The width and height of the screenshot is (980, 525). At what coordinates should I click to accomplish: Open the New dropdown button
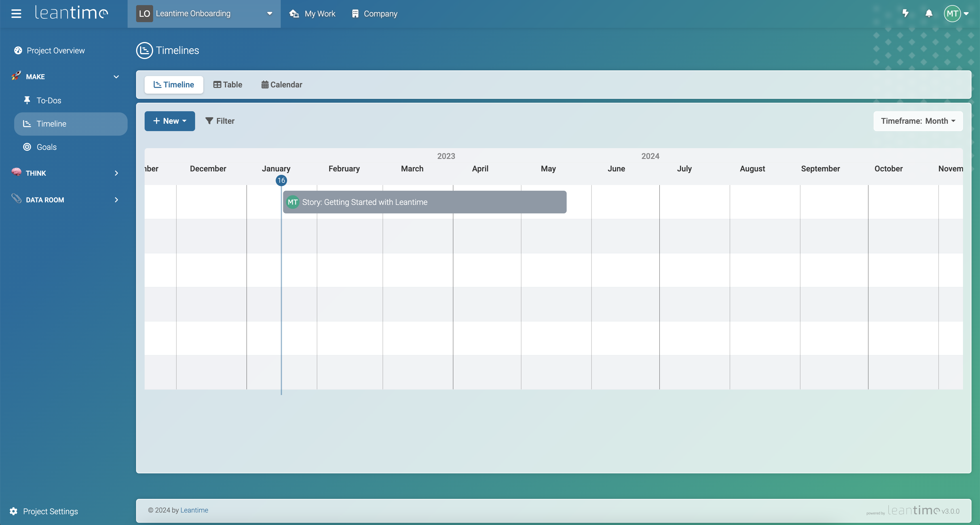pyautogui.click(x=170, y=121)
